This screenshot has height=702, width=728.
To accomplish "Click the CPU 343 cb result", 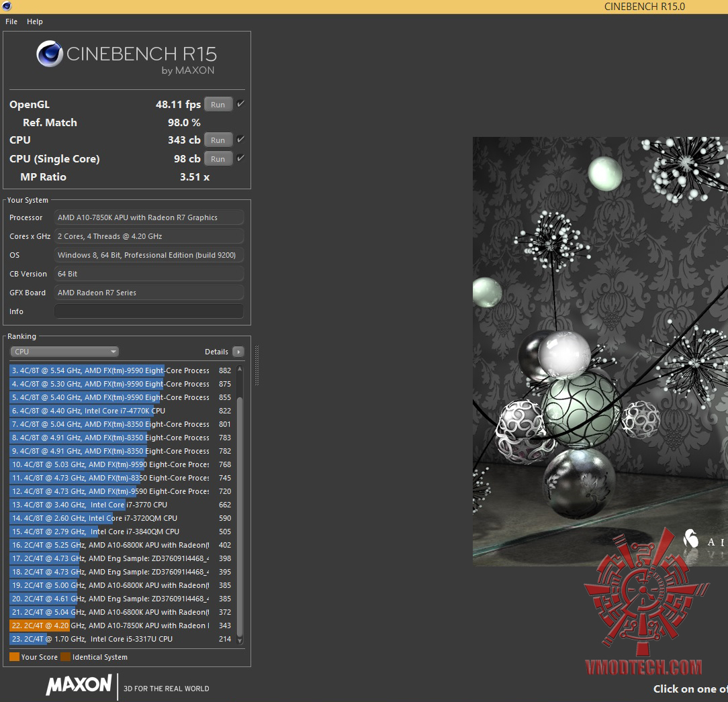I will [184, 140].
